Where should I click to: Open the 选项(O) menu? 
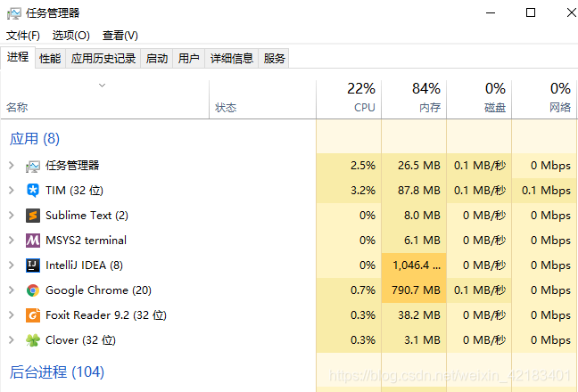pos(70,36)
